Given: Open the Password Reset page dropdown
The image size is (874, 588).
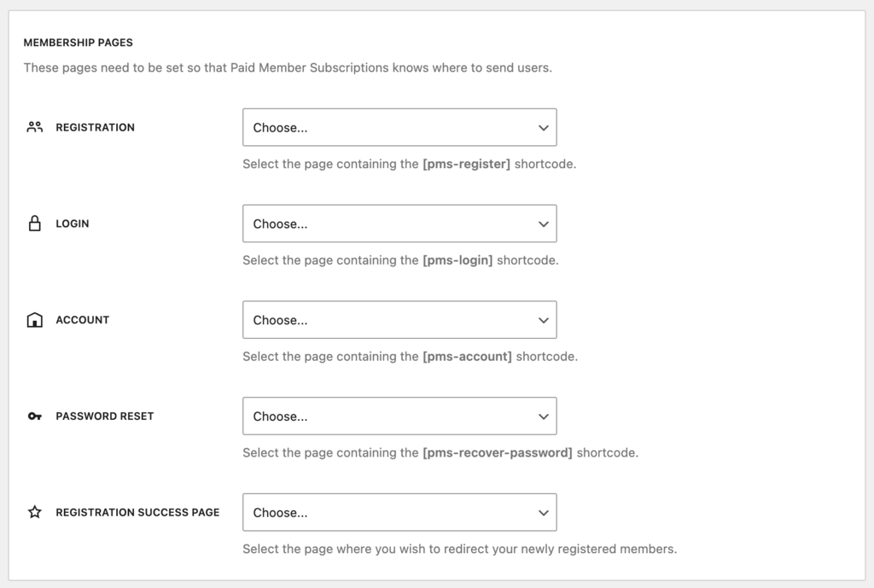Looking at the screenshot, I should tap(399, 416).
